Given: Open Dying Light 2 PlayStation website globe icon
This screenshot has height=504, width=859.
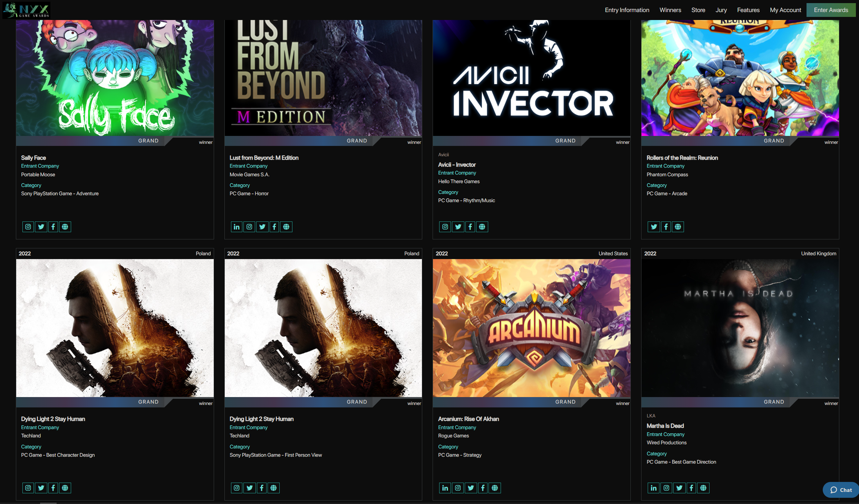Looking at the screenshot, I should click(273, 488).
